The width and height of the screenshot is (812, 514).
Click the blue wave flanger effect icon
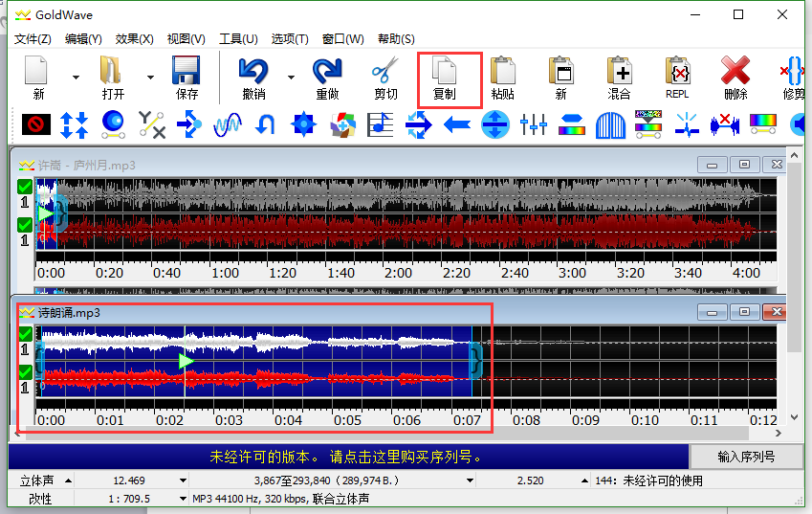point(228,124)
